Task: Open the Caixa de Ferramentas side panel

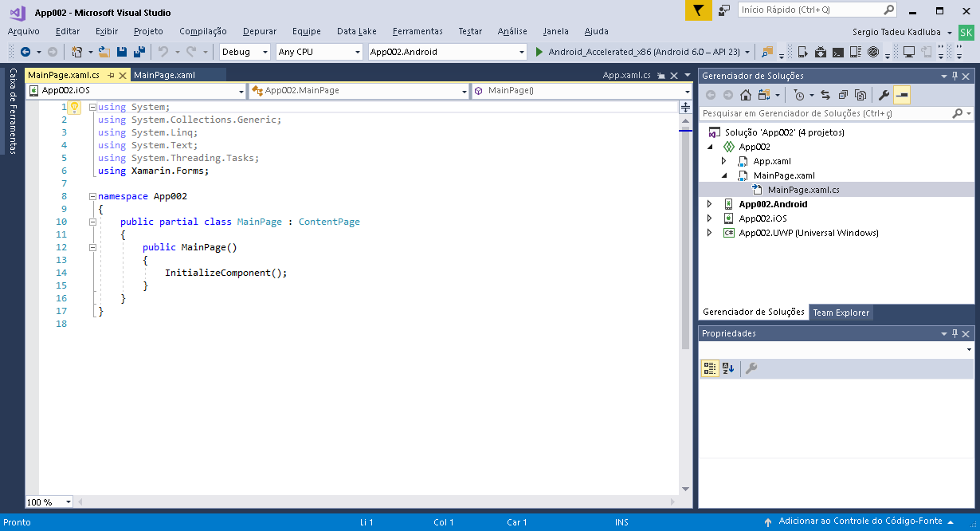Action: (13, 111)
